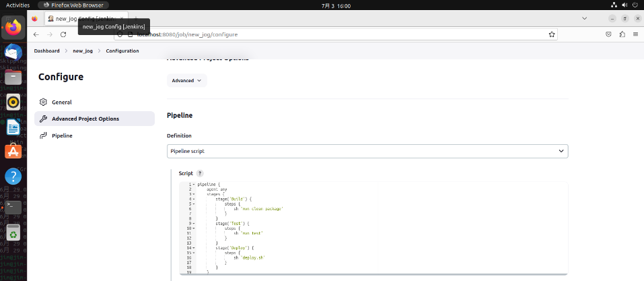The image size is (644, 281).
Task: Click the Pipeline icon in the sidebar
Action: point(43,135)
